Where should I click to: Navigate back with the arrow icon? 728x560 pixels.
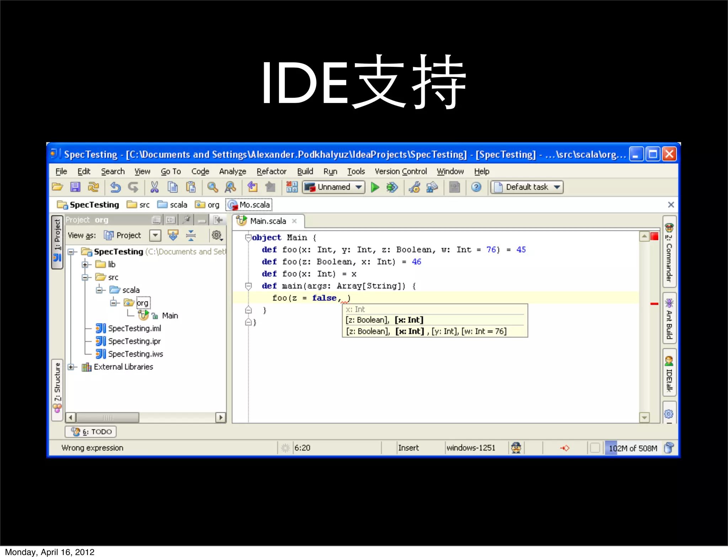252,187
